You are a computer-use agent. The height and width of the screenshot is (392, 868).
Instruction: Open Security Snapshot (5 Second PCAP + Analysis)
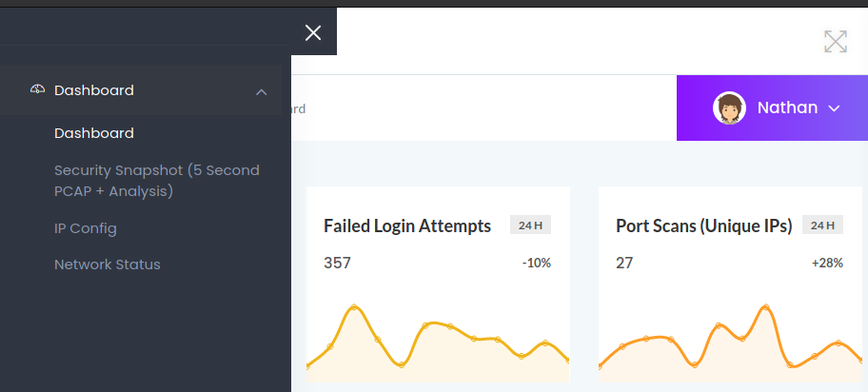(x=156, y=181)
